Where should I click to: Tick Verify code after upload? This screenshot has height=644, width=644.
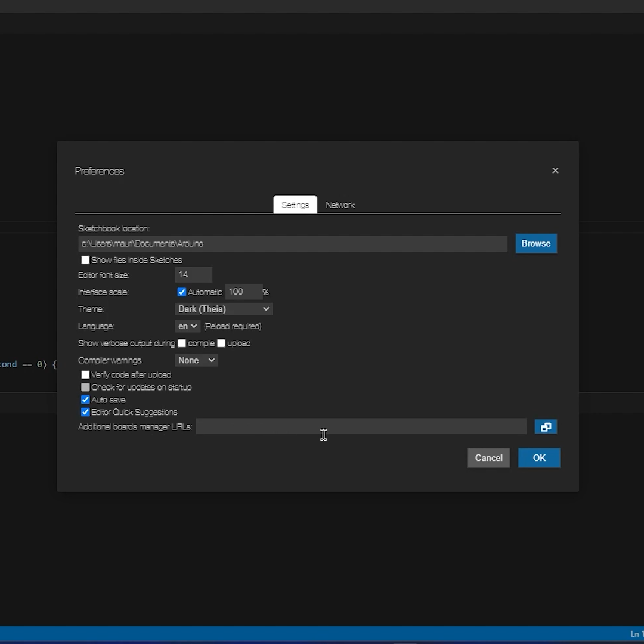click(x=85, y=374)
